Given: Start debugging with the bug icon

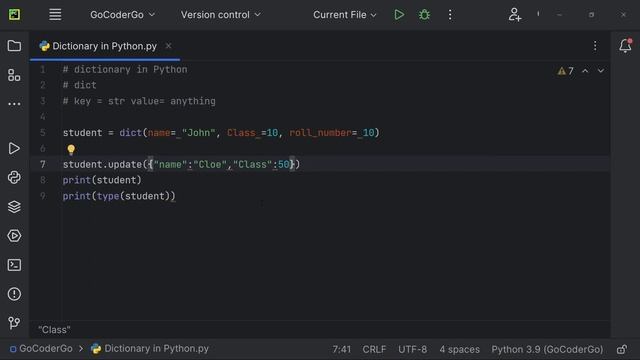Looking at the screenshot, I should (424, 15).
